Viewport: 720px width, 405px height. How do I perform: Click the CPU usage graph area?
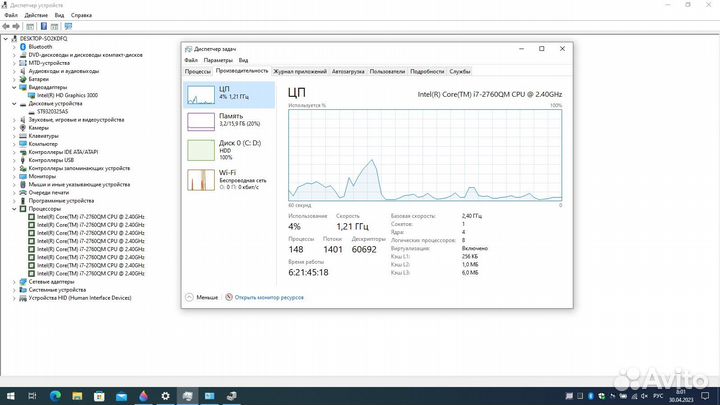(425, 155)
